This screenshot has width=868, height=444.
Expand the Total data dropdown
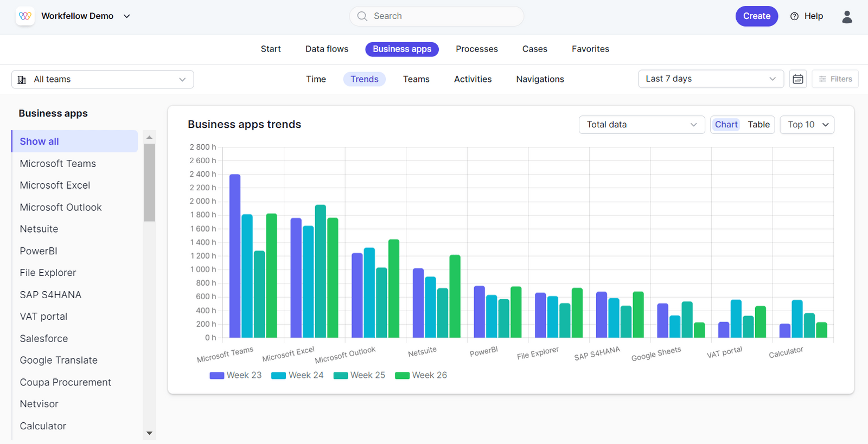tap(641, 125)
